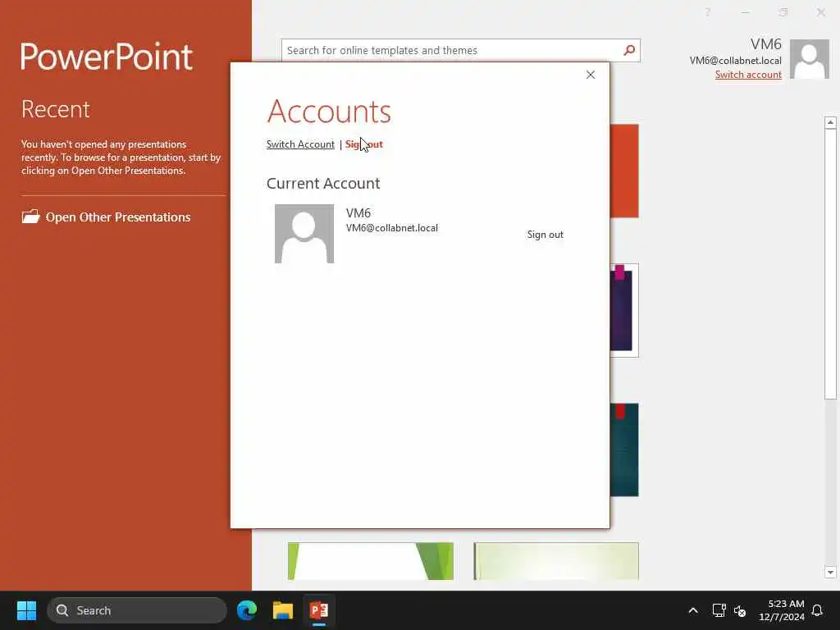Screen dimensions: 840x630
Task: Open the notifications bell
Action: tap(817, 610)
